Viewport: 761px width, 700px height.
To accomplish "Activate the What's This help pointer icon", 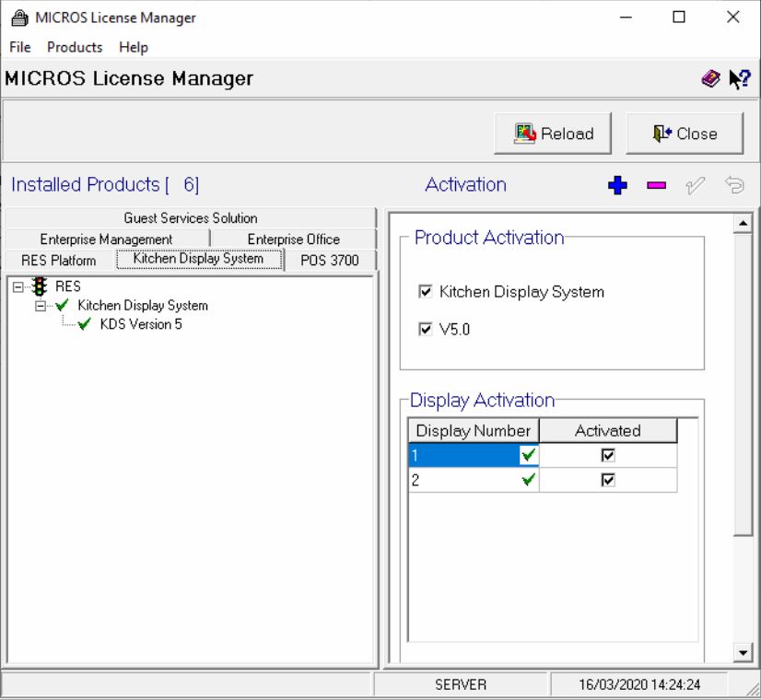I will tap(740, 79).
